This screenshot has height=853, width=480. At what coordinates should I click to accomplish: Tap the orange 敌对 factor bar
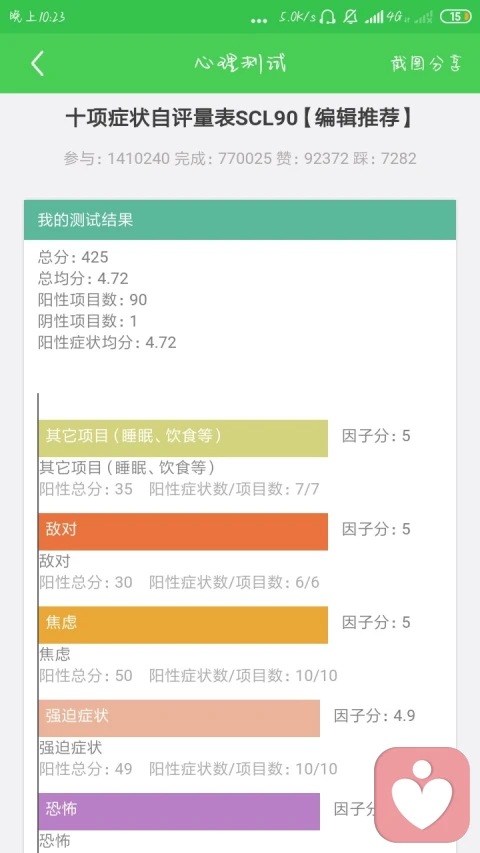click(x=183, y=531)
